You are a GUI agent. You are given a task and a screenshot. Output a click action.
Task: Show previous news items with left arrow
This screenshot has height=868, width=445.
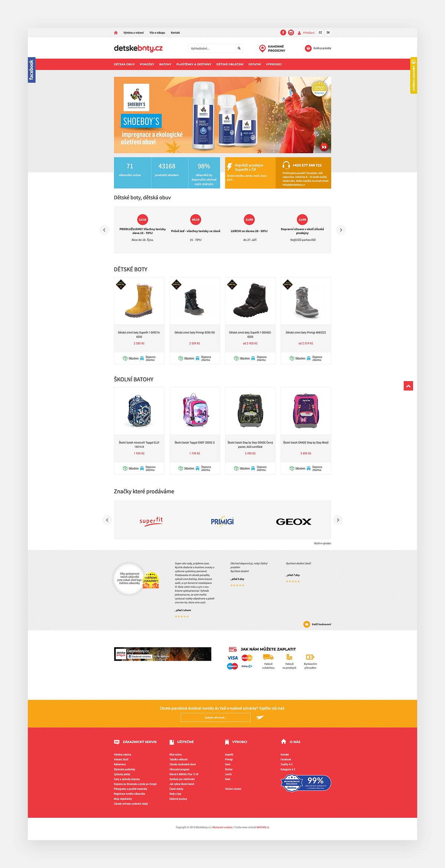point(104,230)
